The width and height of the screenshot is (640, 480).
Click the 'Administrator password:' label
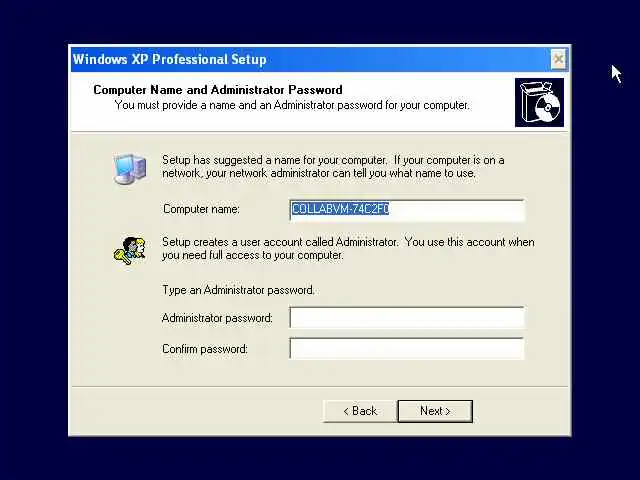click(217, 318)
